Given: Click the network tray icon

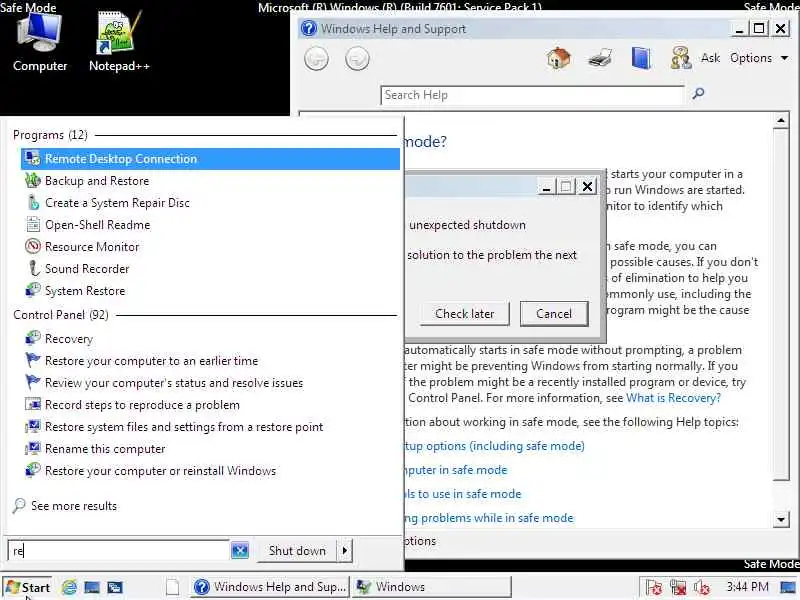Looking at the screenshot, I should (678, 587).
